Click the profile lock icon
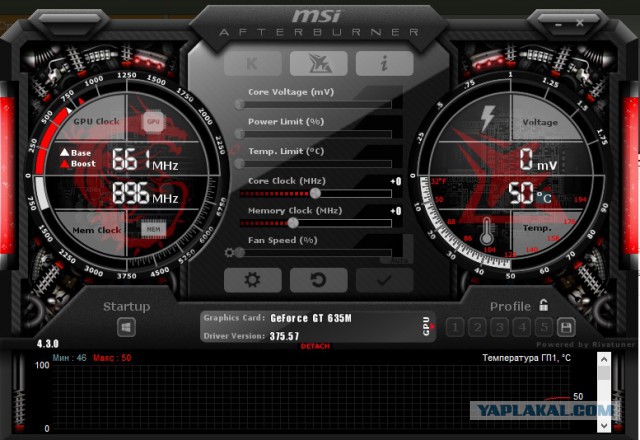 (543, 305)
